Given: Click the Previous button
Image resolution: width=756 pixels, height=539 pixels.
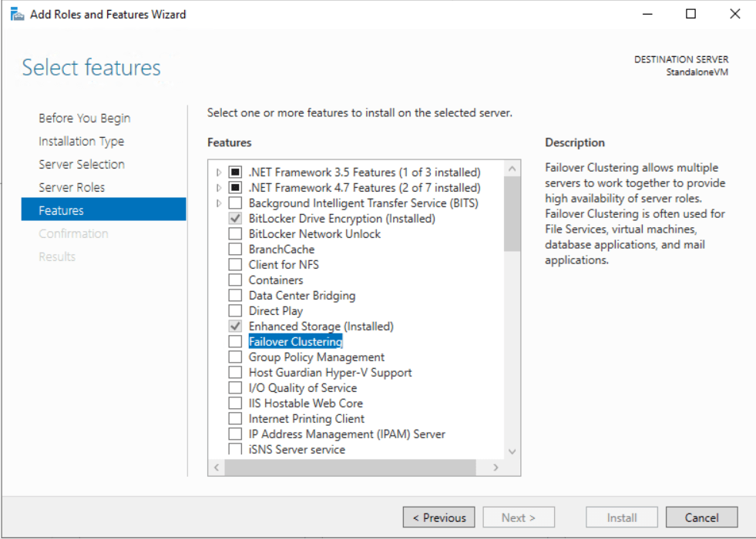Looking at the screenshot, I should (x=438, y=517).
